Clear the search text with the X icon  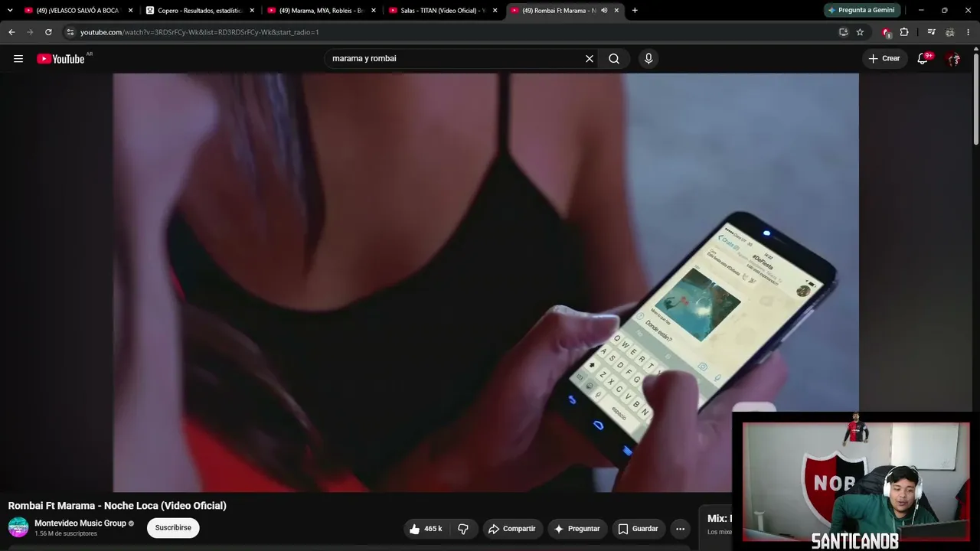(590, 59)
